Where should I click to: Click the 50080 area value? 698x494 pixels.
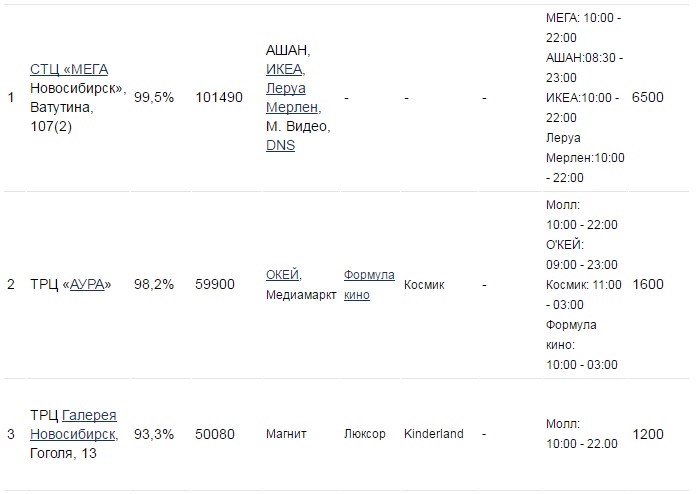click(x=215, y=434)
